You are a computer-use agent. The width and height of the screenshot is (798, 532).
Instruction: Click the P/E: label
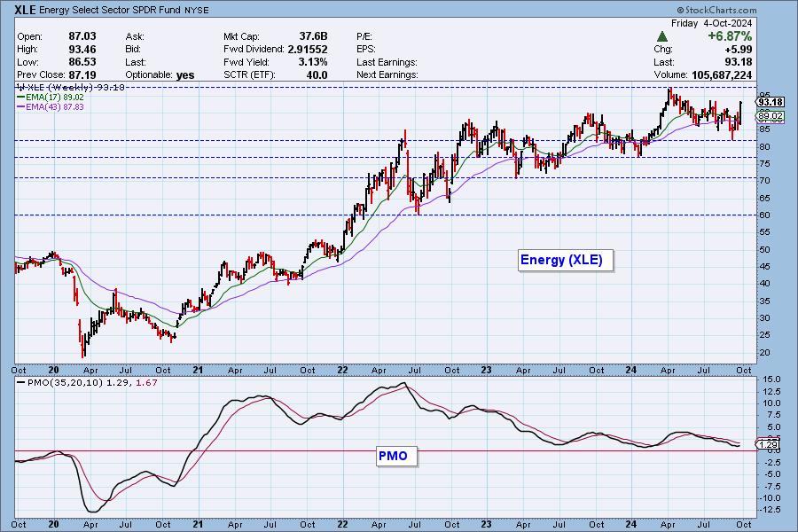pos(364,36)
